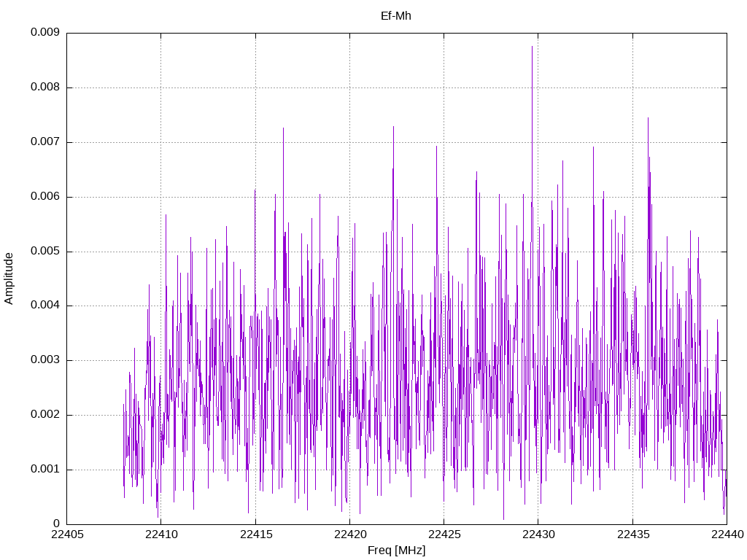Click y-axis tick value 0.006
Screen dimensions: 747x560
(x=45, y=197)
